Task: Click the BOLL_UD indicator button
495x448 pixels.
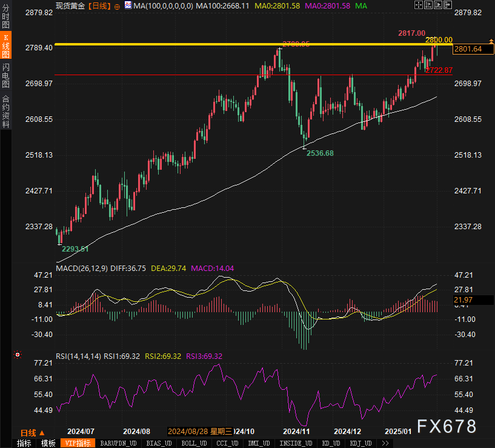Action: (x=194, y=443)
